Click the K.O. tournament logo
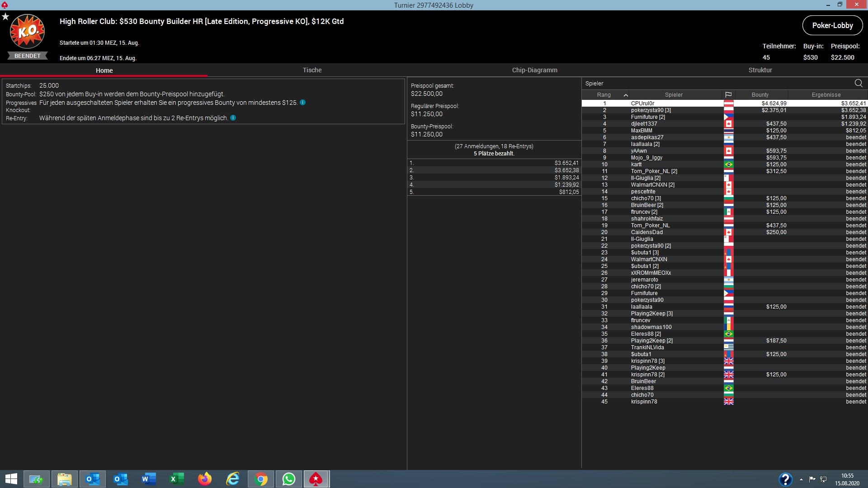Image resolution: width=868 pixels, height=488 pixels. click(x=27, y=32)
